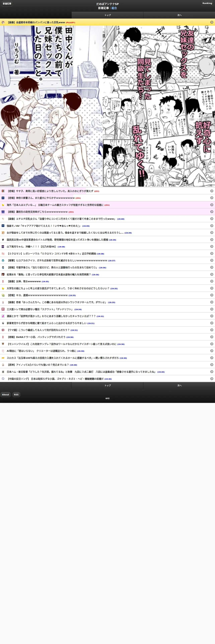Viewport: 215px width, 644px height.
Task: Go to トップ in the footer navigation
Action: coord(108,386)
